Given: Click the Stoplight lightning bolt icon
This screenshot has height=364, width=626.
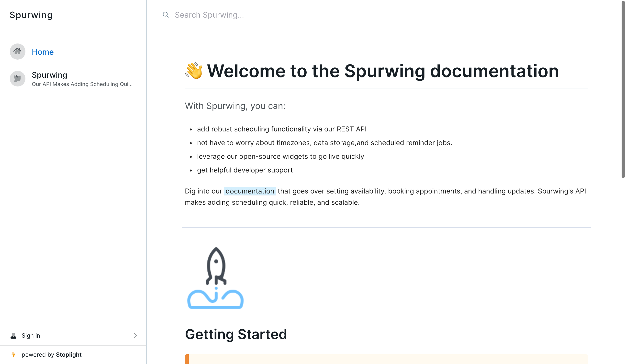Looking at the screenshot, I should (x=14, y=355).
